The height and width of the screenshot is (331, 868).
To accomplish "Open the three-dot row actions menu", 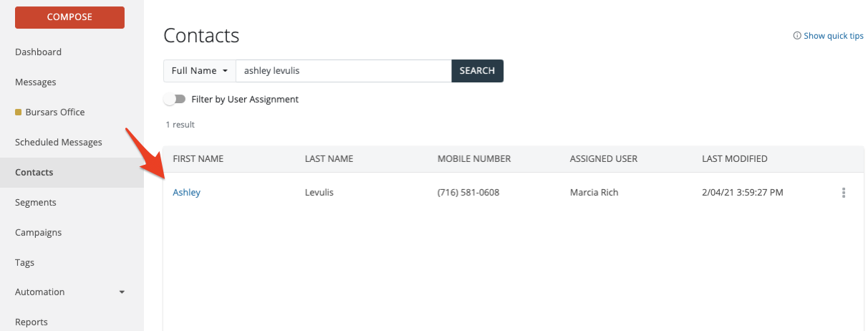I will click(844, 193).
